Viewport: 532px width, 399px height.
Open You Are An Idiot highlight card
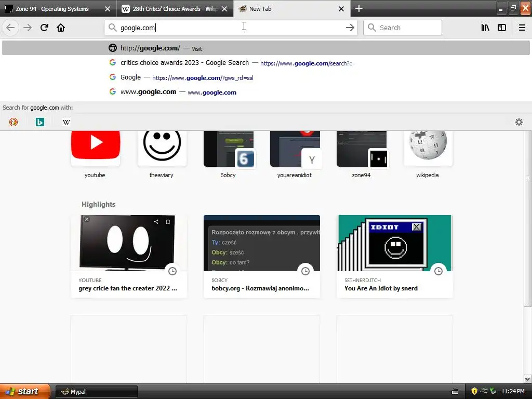(x=395, y=257)
